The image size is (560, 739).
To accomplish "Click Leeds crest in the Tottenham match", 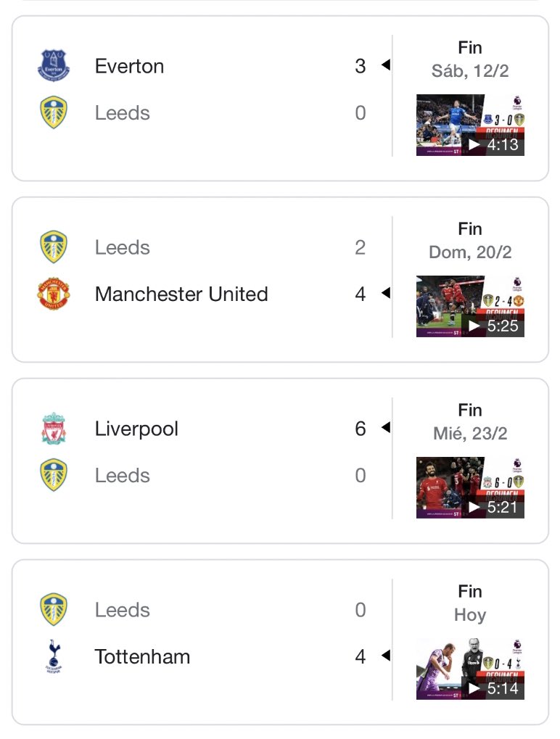I will click(54, 610).
